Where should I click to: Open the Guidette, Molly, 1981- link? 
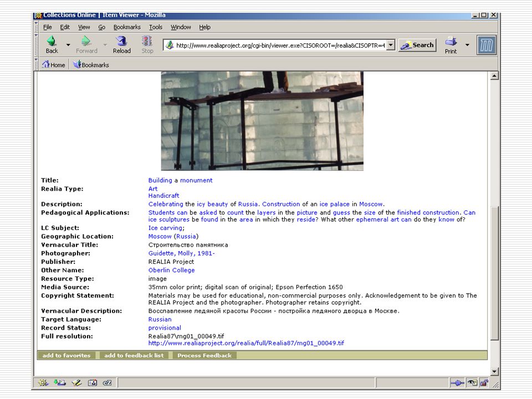click(182, 253)
